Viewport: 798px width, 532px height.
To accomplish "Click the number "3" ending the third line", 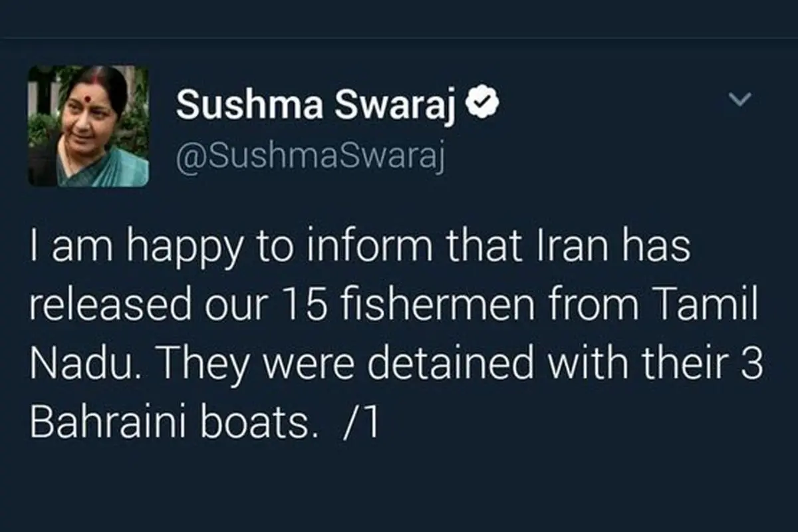I will (752, 365).
